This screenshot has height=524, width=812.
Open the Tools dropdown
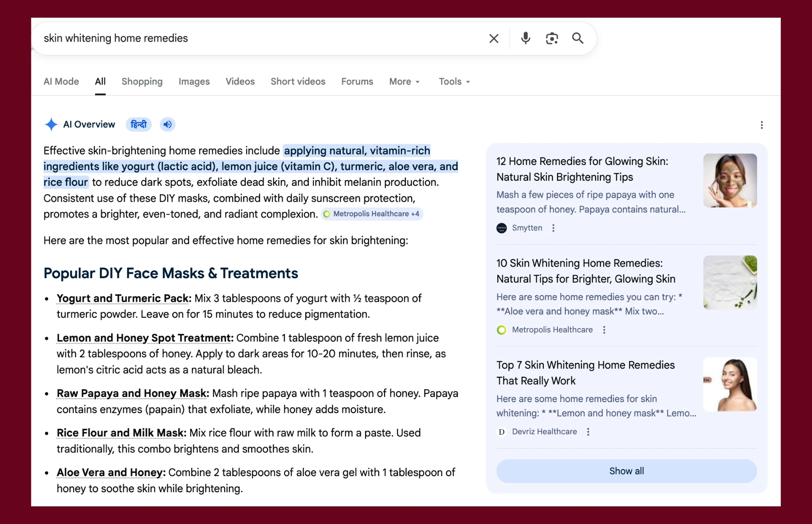tap(454, 81)
